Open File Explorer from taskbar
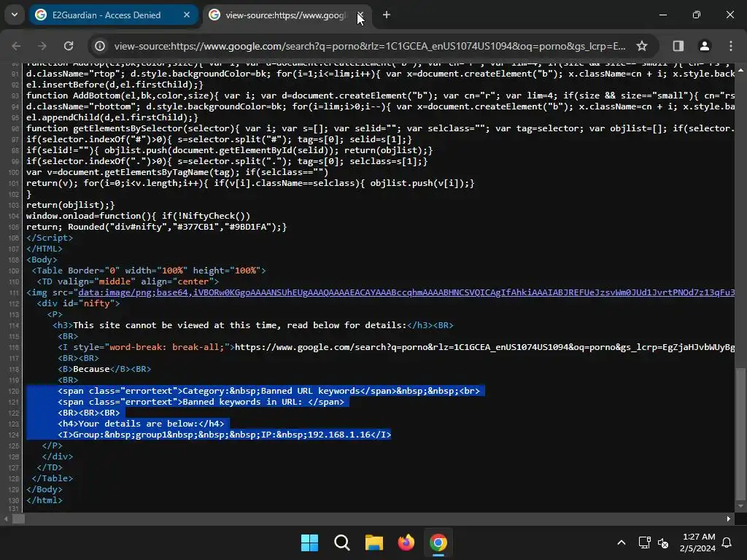The height and width of the screenshot is (560, 747). pos(374,542)
